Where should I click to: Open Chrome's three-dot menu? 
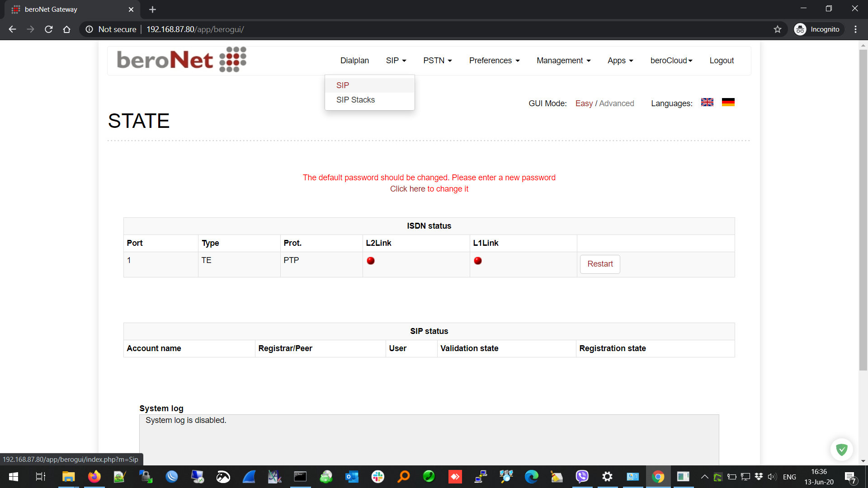(855, 29)
